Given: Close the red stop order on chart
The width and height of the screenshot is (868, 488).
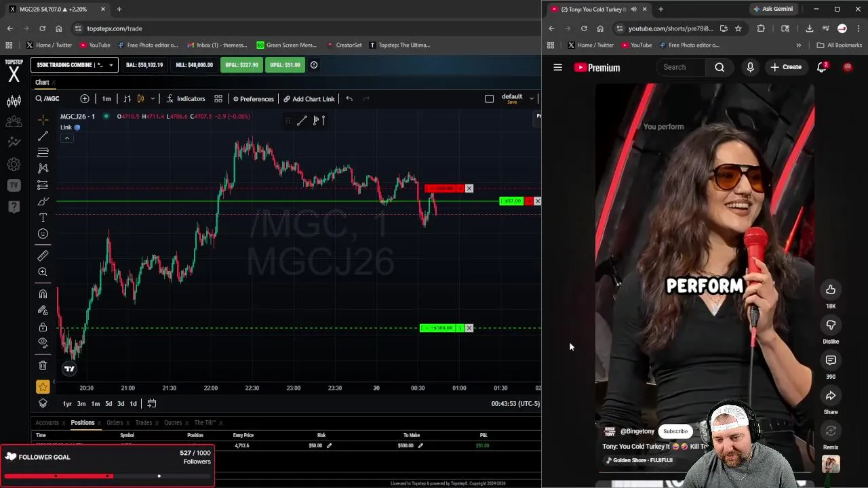Looking at the screenshot, I should pyautogui.click(x=469, y=188).
